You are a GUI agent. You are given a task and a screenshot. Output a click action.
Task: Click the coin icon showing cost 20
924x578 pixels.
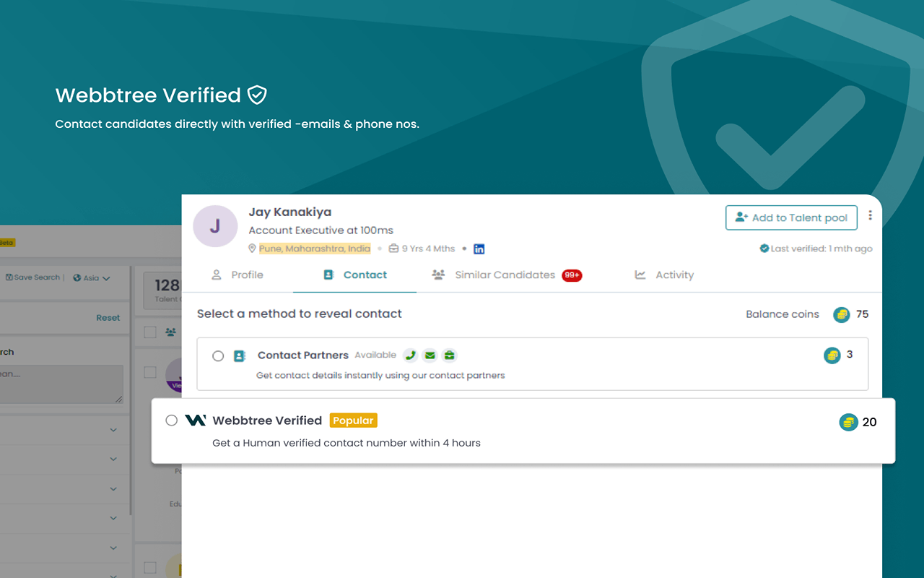click(848, 422)
